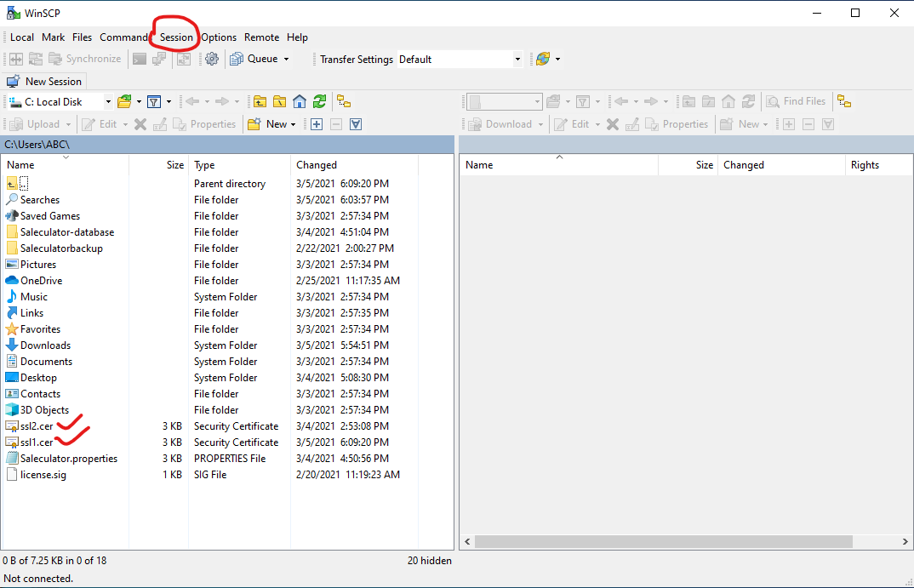Expand the local filter dropdown arrow
914x588 pixels.
tap(169, 102)
